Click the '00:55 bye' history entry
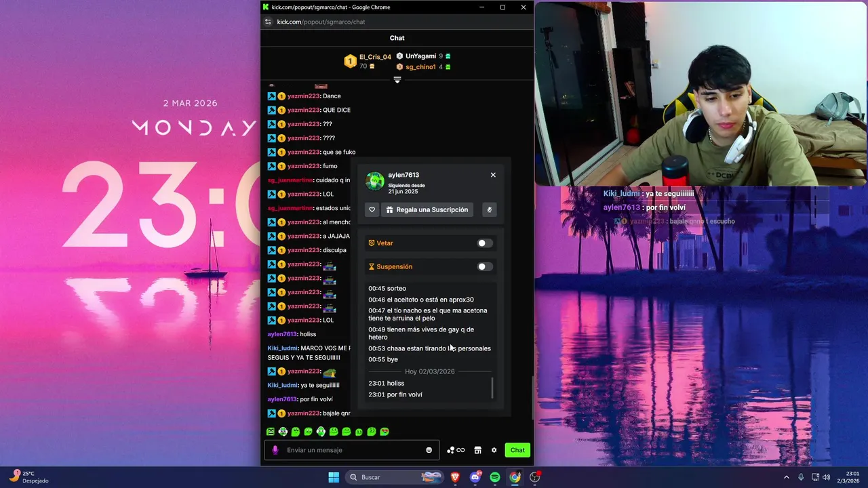868x488 pixels. [x=383, y=359]
